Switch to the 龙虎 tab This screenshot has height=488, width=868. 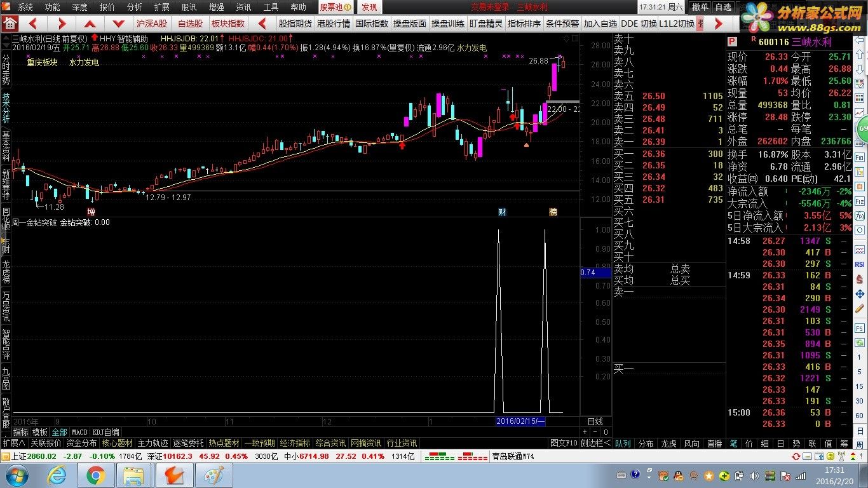pyautogui.click(x=668, y=443)
